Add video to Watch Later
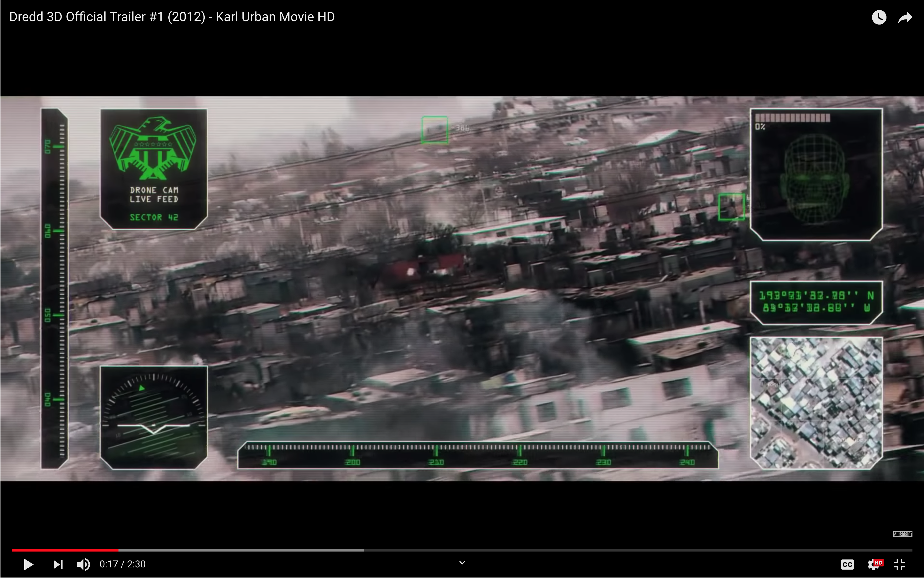Image resolution: width=924 pixels, height=578 pixels. 879,17
